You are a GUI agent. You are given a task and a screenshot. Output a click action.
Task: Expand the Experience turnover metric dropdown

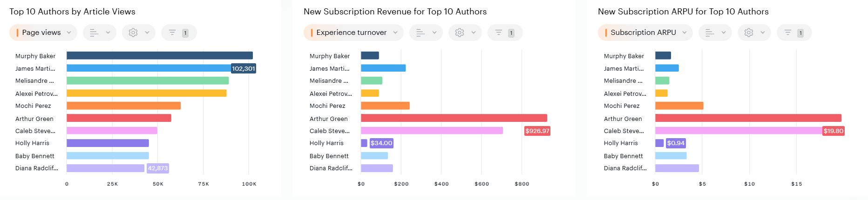point(353,33)
